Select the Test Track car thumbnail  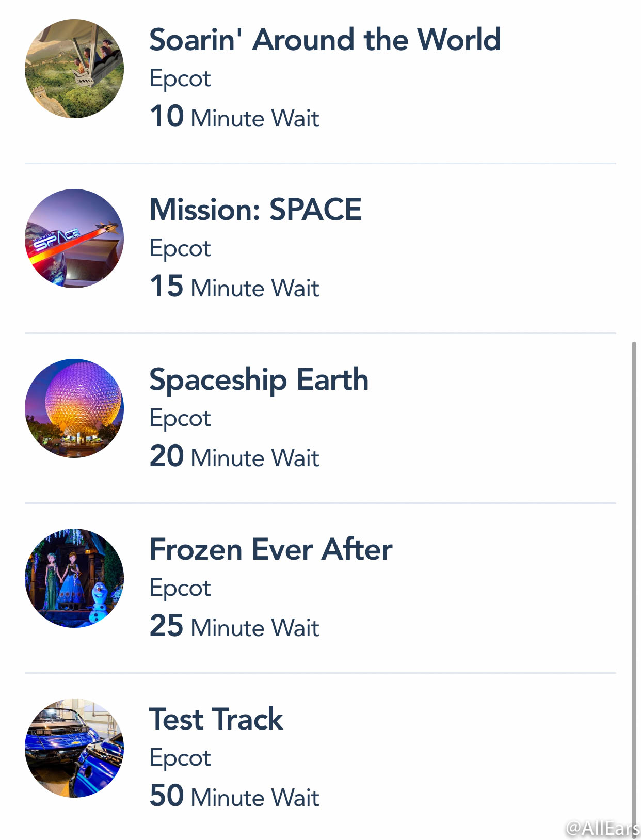point(74,748)
